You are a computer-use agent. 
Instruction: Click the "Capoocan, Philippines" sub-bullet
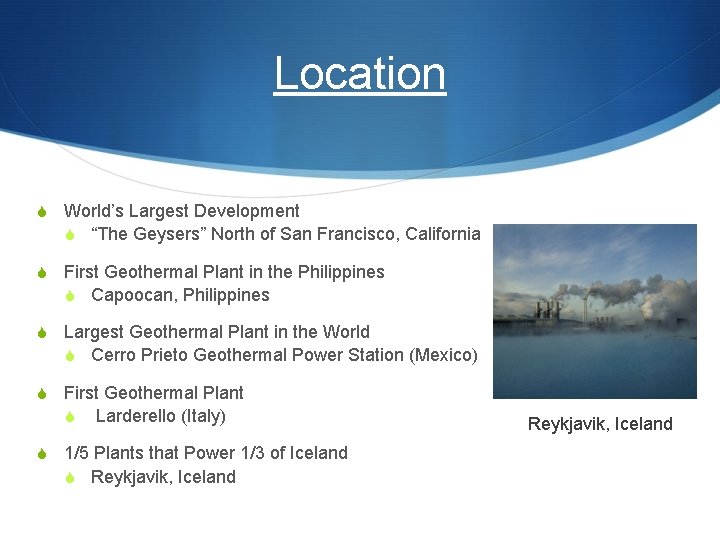[180, 295]
